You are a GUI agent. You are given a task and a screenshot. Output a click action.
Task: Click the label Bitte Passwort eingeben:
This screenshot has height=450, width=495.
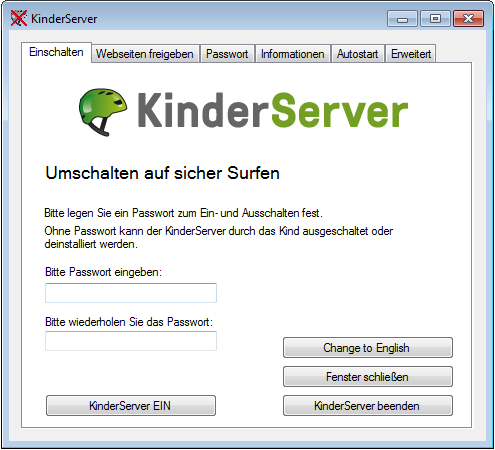pyautogui.click(x=103, y=272)
